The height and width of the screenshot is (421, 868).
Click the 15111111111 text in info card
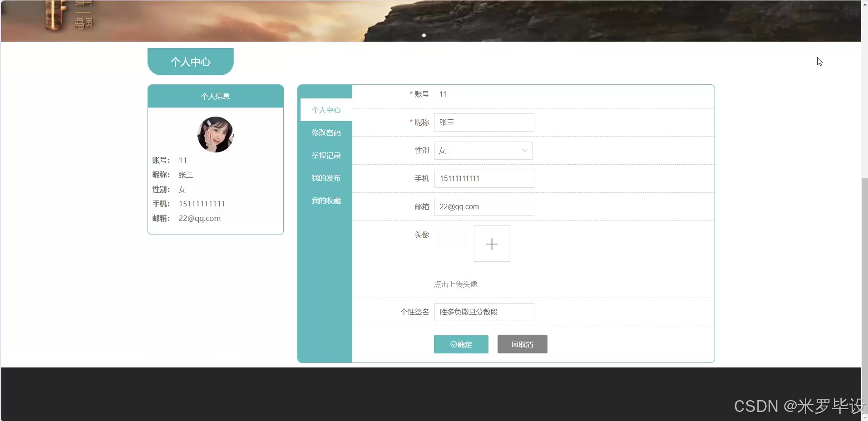(x=202, y=204)
